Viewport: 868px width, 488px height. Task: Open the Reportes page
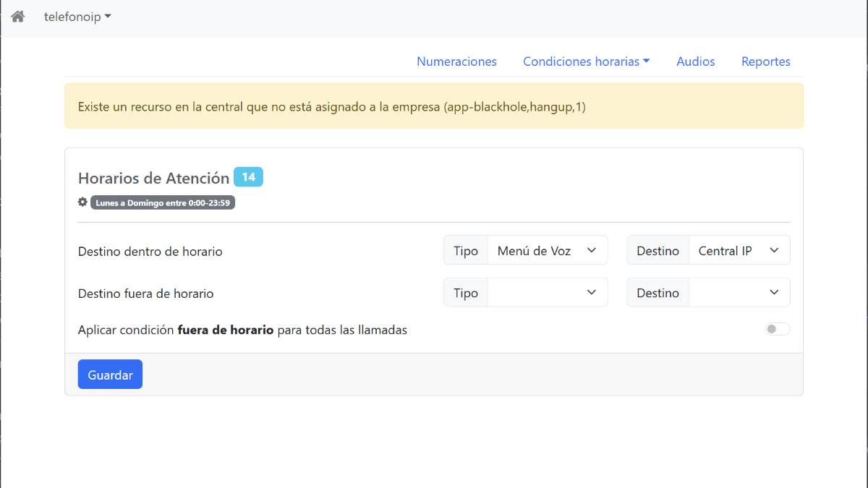click(x=766, y=61)
